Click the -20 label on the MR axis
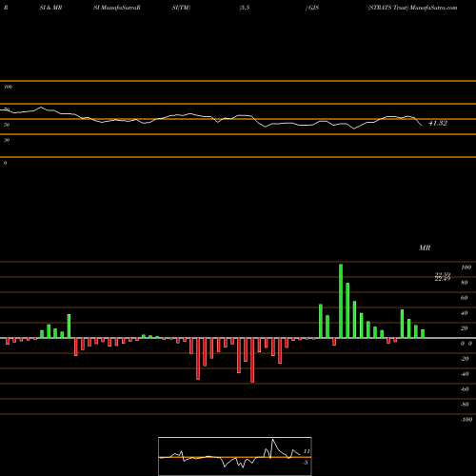476x476 pixels. pos(465,359)
